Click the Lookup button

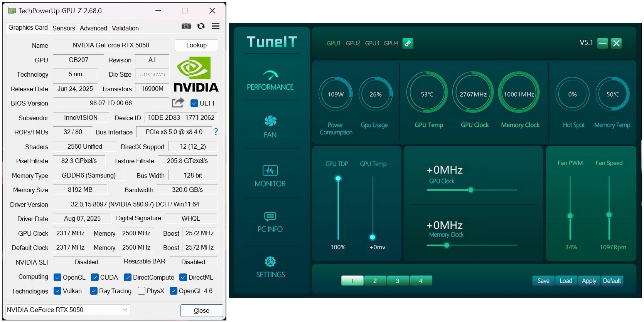(196, 45)
